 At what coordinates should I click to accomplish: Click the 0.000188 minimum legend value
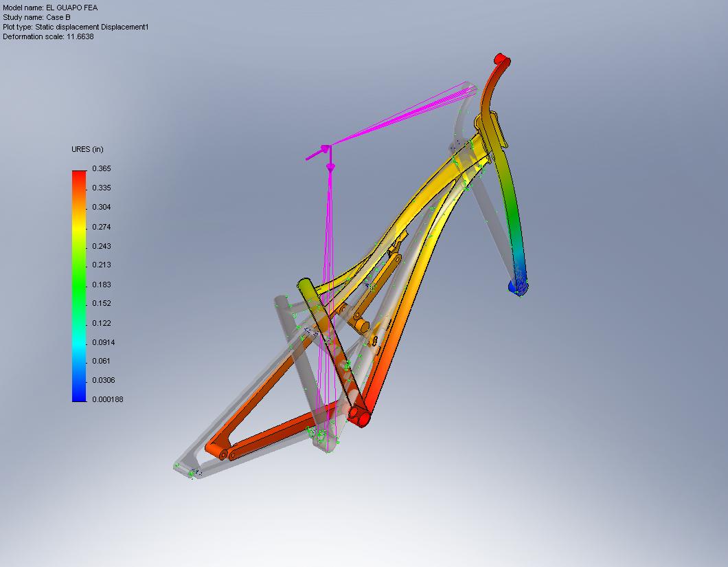(x=107, y=399)
